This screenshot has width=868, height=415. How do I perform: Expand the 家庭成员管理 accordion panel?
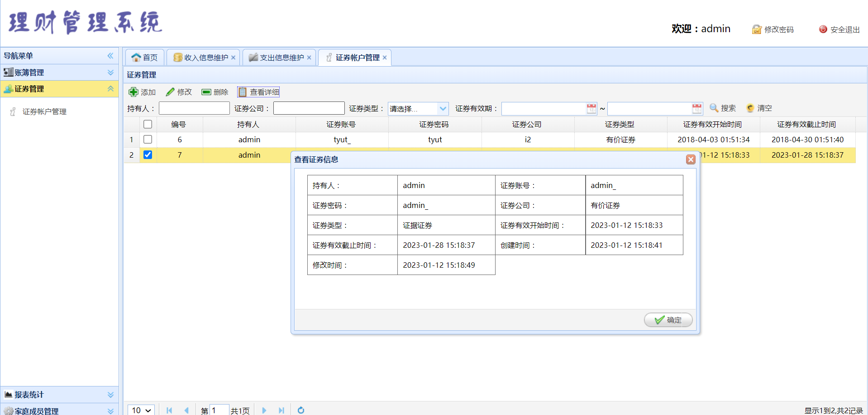(59, 410)
